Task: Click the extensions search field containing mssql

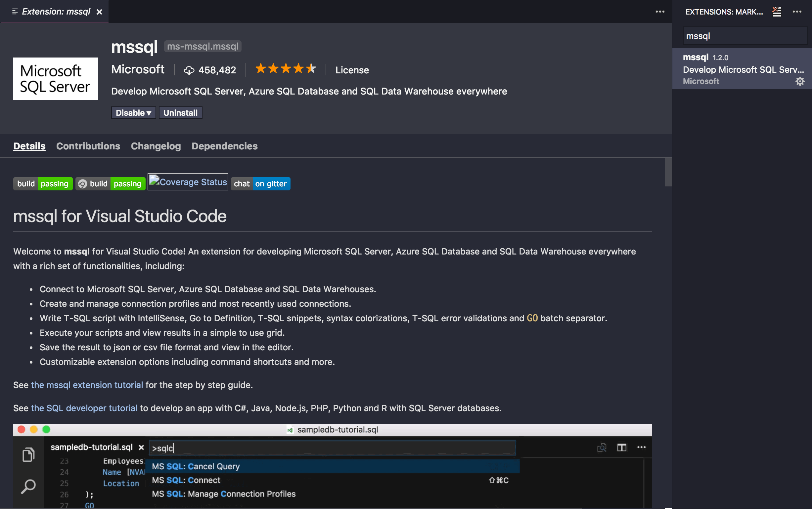Action: [x=744, y=36]
